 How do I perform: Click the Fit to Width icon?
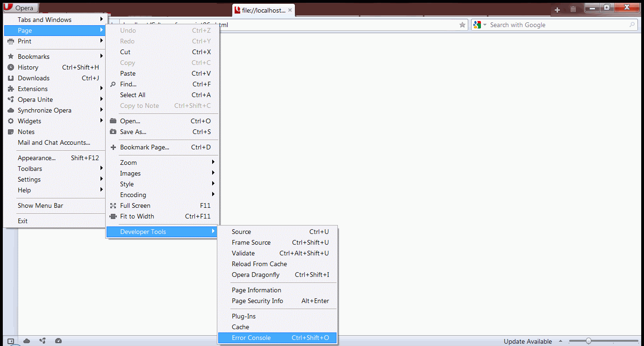tap(113, 216)
